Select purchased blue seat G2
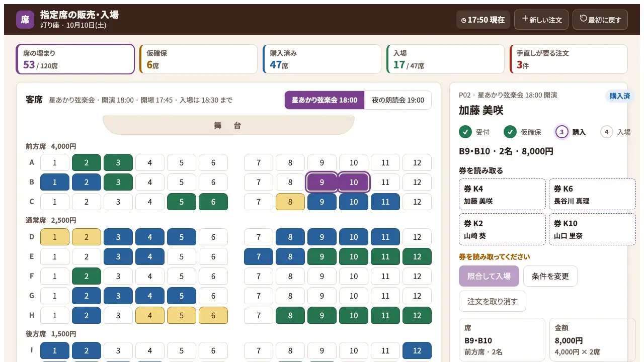Image resolution: width=644 pixels, height=362 pixels. [87, 296]
